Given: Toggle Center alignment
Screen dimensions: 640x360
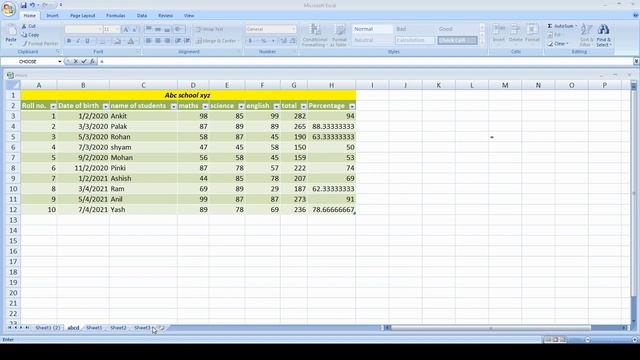Looking at the screenshot, I should point(158,41).
